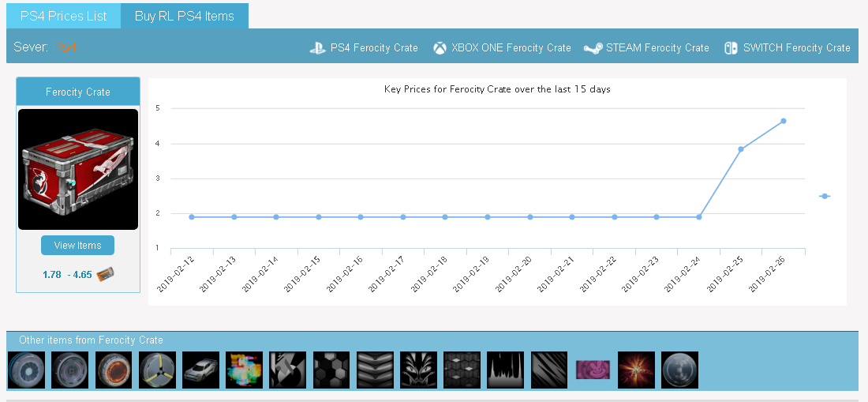The width and height of the screenshot is (868, 402).
Task: Select XBOX ONE Ferocity Crate link text
Action: click(511, 48)
